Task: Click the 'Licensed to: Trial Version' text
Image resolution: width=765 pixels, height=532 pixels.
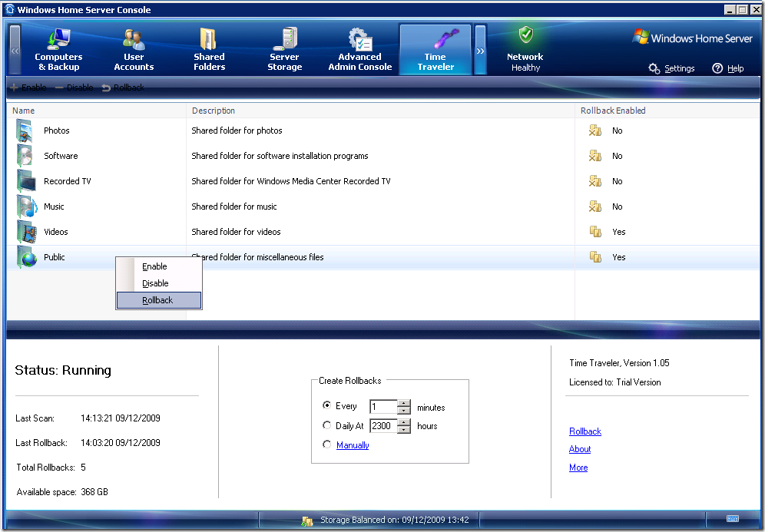Action: pos(614,382)
